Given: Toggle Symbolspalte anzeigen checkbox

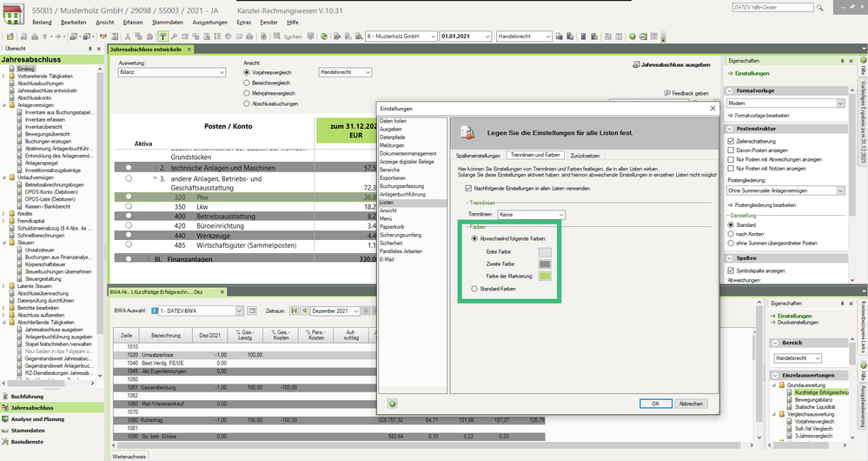Looking at the screenshot, I should pyautogui.click(x=731, y=271).
